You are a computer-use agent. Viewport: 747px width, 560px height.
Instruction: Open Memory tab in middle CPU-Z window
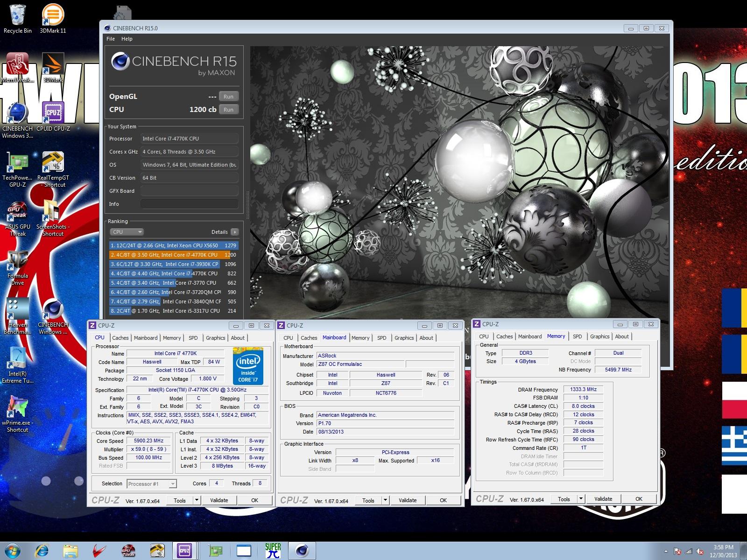click(360, 338)
